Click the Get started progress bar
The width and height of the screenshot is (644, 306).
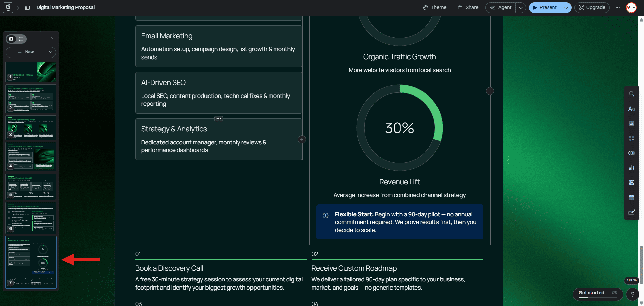tap(598, 298)
